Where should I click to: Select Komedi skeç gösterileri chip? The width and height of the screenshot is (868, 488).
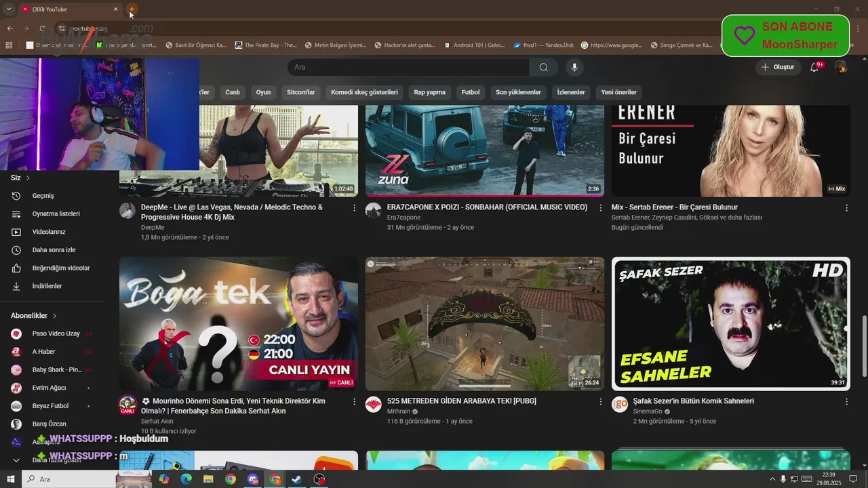pyautogui.click(x=364, y=92)
